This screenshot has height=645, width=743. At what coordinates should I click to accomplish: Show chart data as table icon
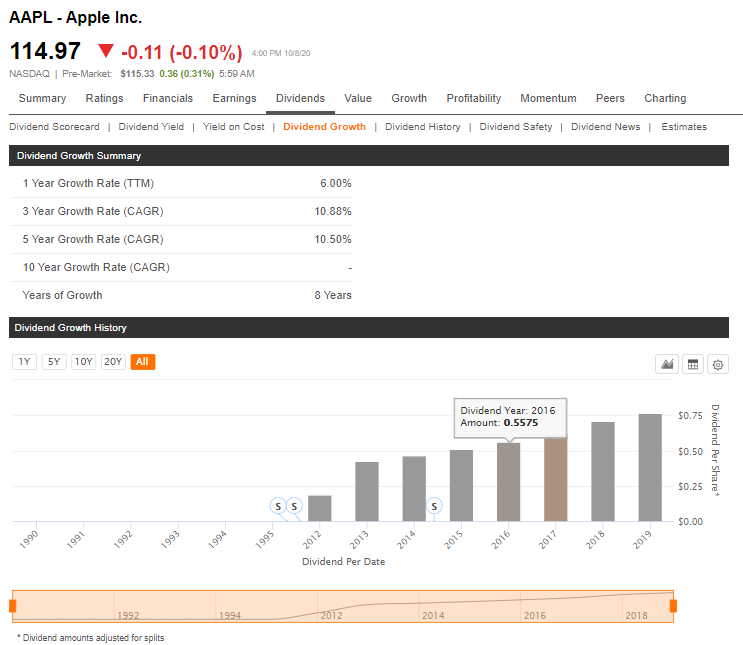click(x=693, y=364)
